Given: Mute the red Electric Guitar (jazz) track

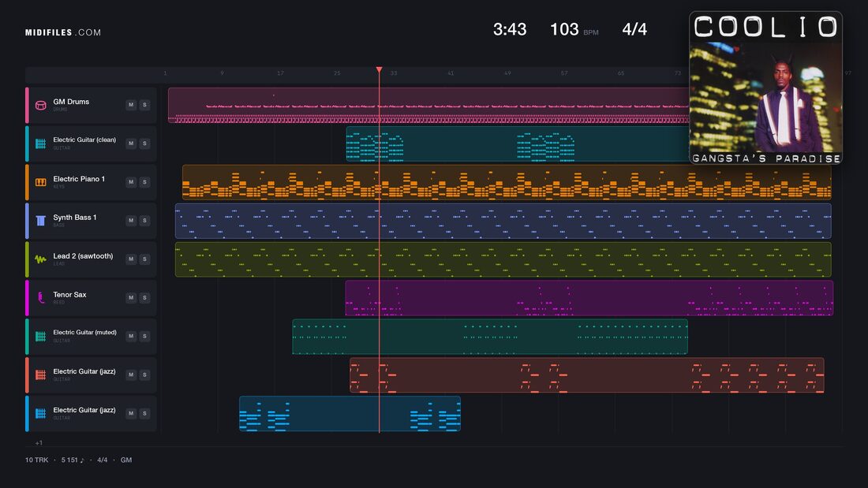Looking at the screenshot, I should point(131,374).
